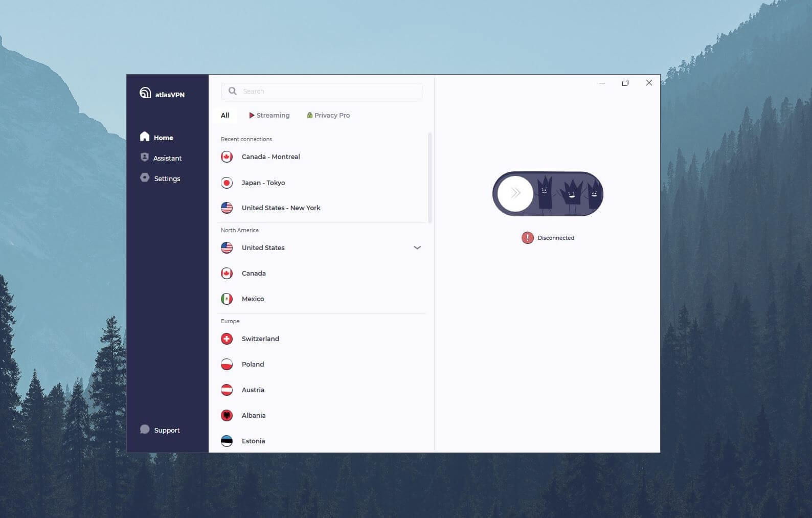The image size is (812, 518).
Task: Click the Disconnected status label
Action: 556,238
